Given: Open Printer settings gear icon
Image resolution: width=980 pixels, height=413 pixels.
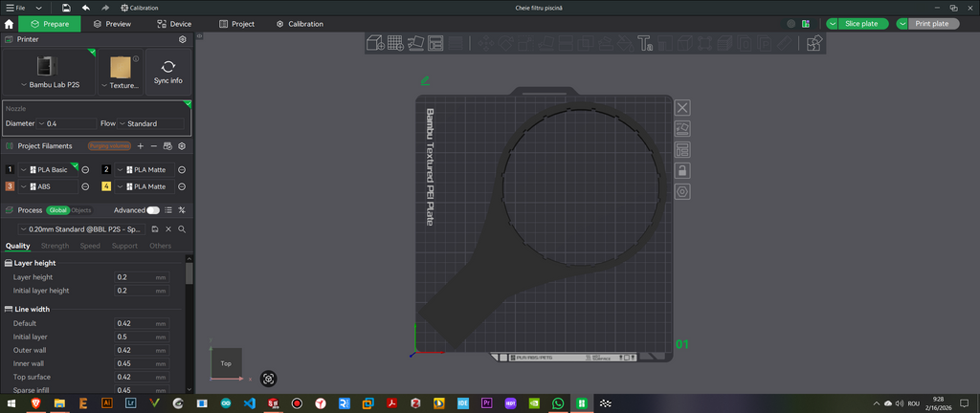Looking at the screenshot, I should 183,39.
